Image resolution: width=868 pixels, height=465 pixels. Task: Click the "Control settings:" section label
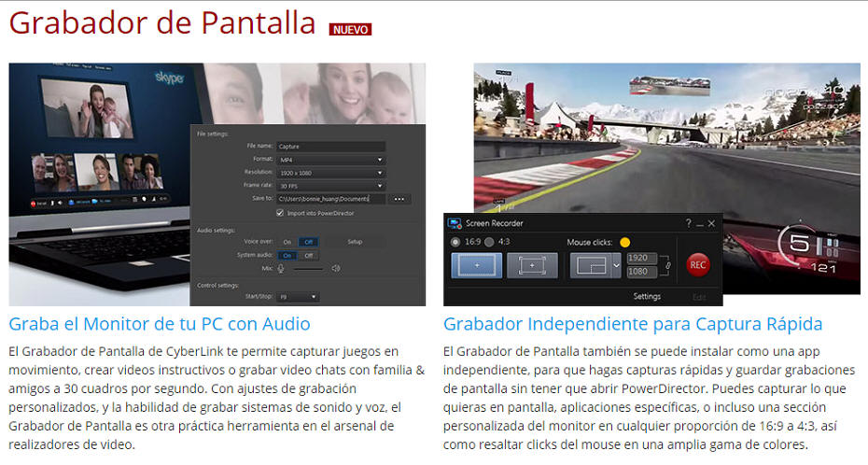[218, 285]
